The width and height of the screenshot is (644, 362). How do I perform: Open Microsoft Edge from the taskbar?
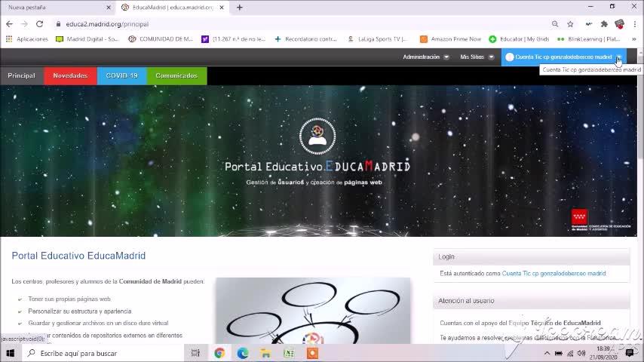(242, 353)
